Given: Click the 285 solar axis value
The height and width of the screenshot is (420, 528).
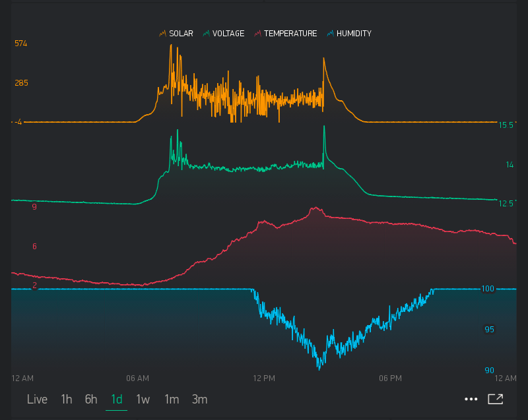Looking at the screenshot, I should (21, 82).
